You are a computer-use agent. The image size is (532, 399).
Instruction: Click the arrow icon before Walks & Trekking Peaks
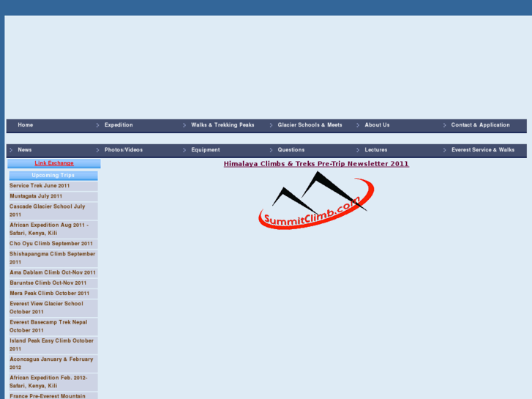pos(184,125)
